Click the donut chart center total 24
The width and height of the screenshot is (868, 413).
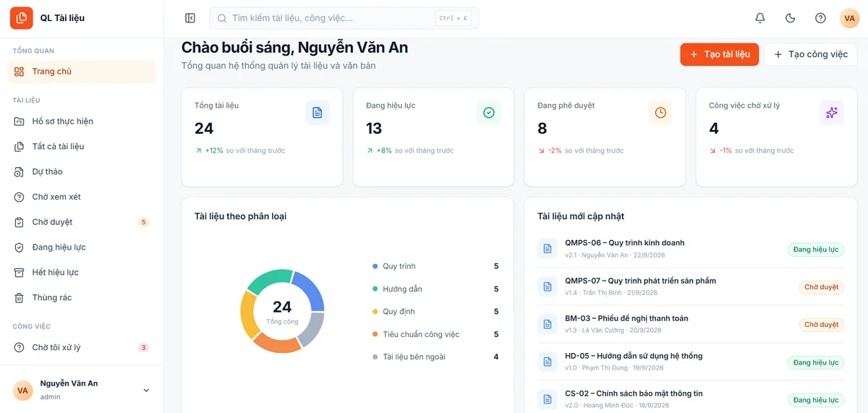coord(282,307)
